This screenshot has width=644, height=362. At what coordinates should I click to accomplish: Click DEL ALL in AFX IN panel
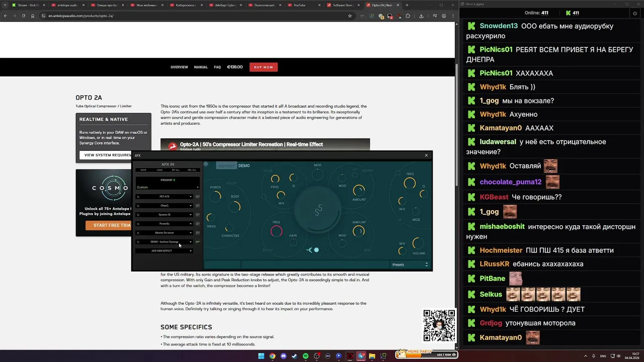pos(192,170)
